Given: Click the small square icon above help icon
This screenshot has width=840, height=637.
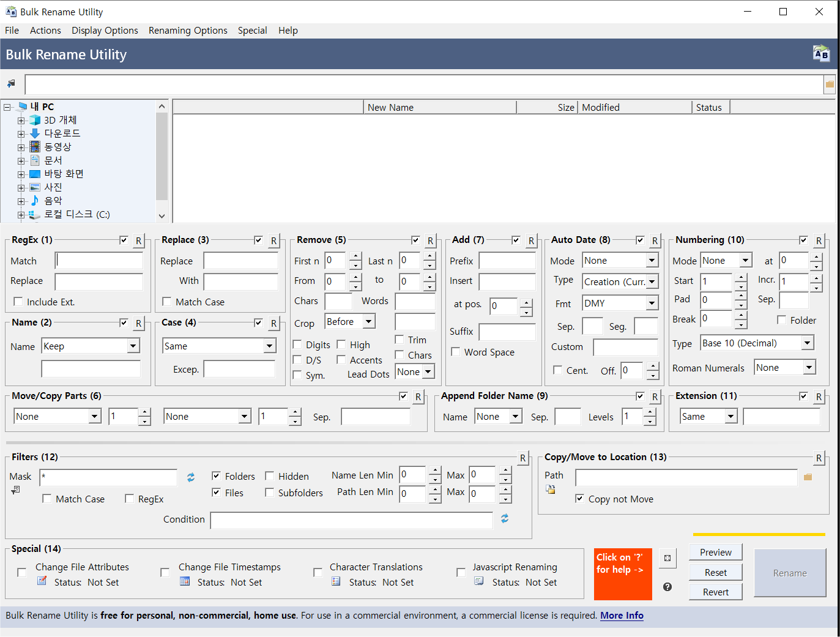Looking at the screenshot, I should coord(667,558).
